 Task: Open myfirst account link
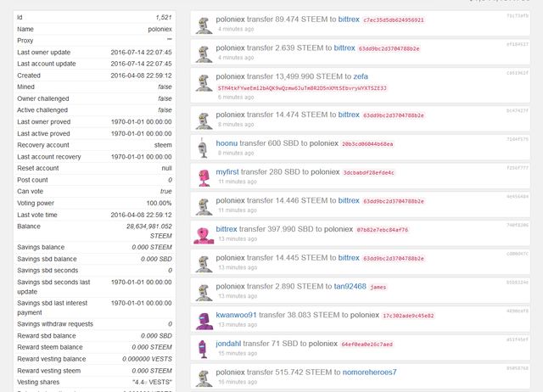pos(227,172)
